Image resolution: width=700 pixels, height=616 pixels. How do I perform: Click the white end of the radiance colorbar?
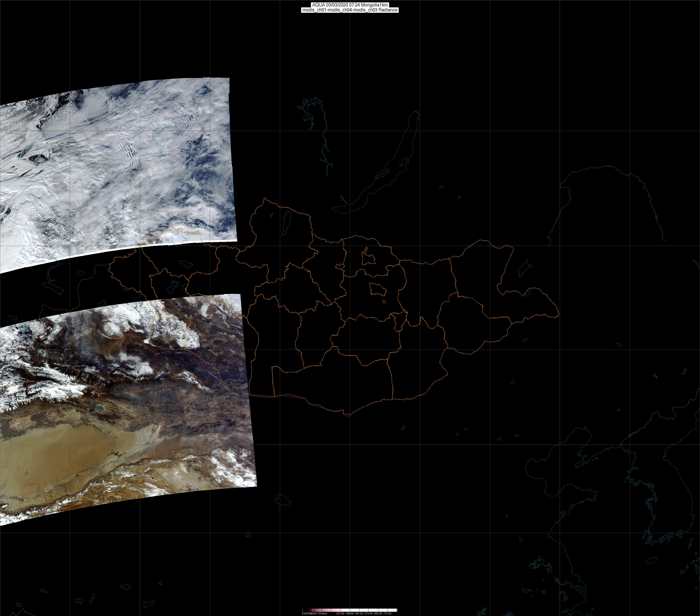pos(395,610)
